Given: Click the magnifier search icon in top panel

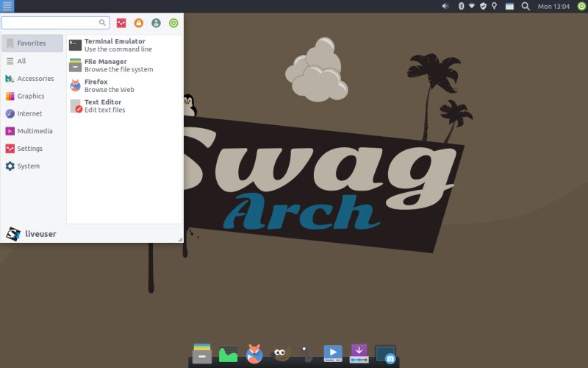Looking at the screenshot, I should click(x=526, y=6).
